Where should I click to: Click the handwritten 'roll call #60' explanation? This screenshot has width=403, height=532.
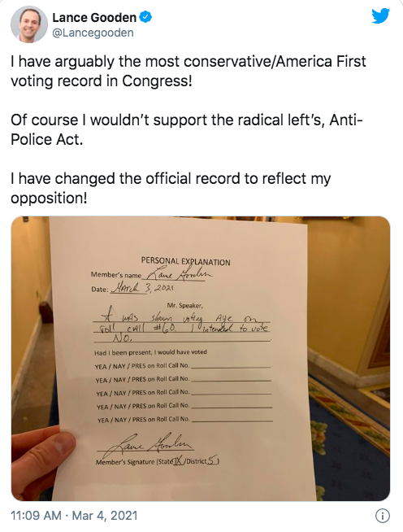(x=181, y=328)
